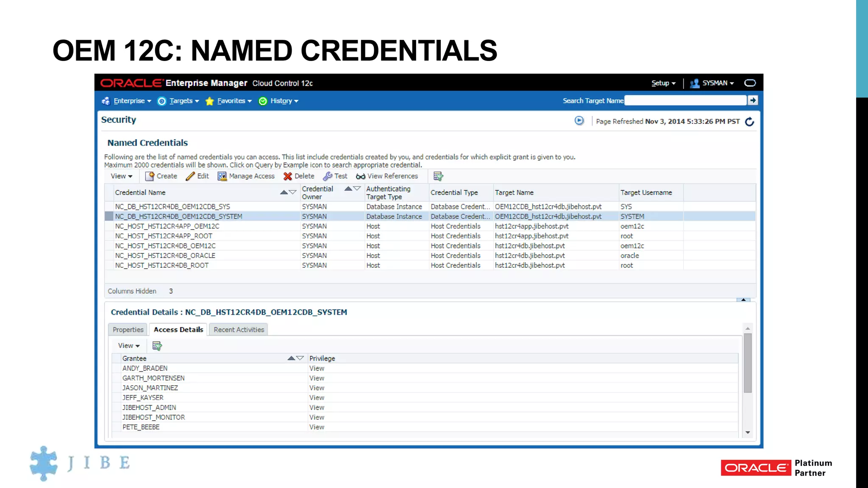Select row NC_HOST_HST12CR4DB_ROOT
This screenshot has width=868, height=488.
point(430,265)
